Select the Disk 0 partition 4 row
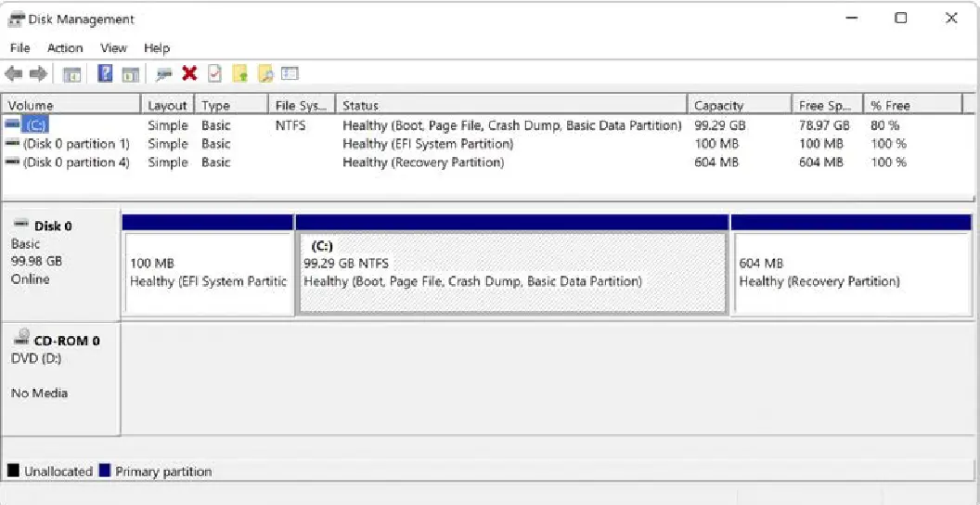The height and width of the screenshot is (505, 980). (x=75, y=162)
